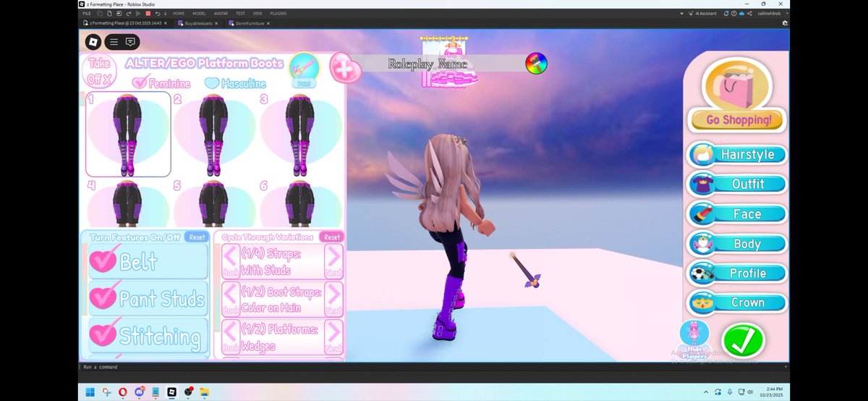The width and height of the screenshot is (868, 401).
Task: Click the pink plus heart button
Action: [345, 67]
